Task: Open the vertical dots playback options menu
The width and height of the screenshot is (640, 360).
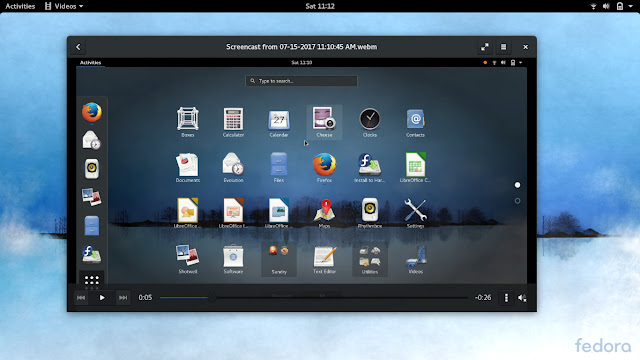Action: click(506, 298)
